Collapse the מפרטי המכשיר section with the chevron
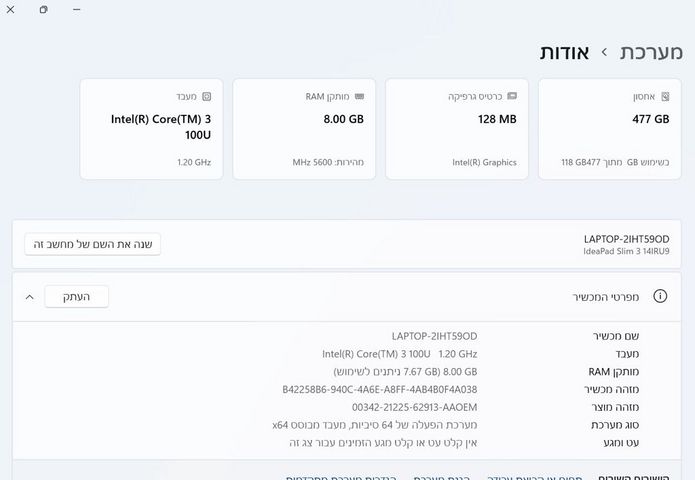 30,297
